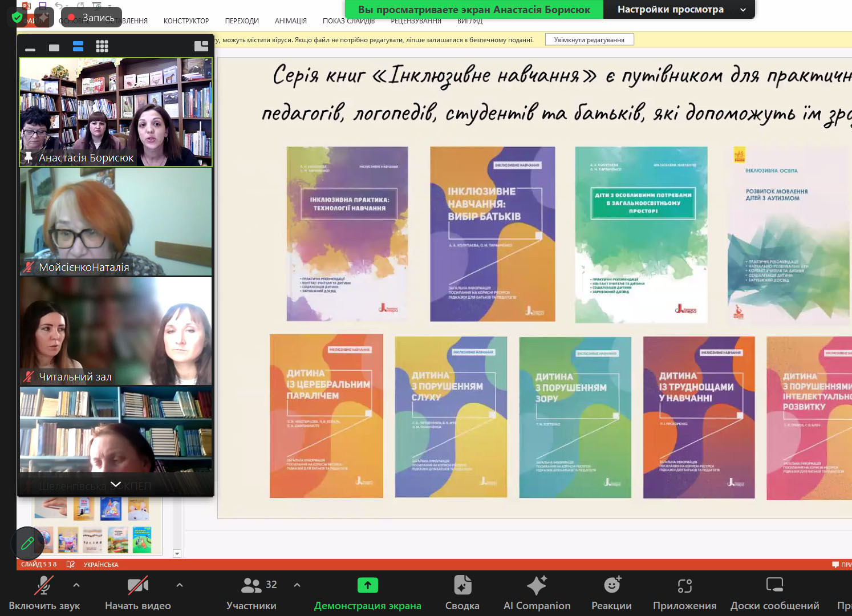
Task: Open the Приложения apps panel
Action: click(x=685, y=593)
